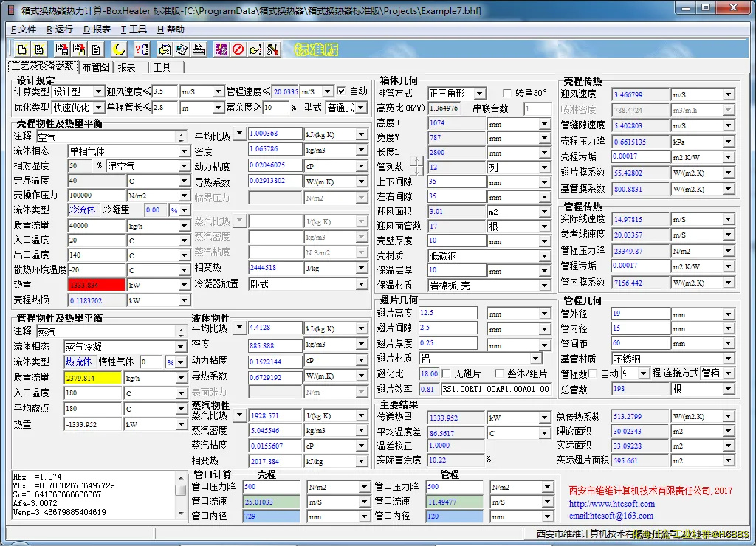Click the red 热量 value field

pyautogui.click(x=96, y=285)
